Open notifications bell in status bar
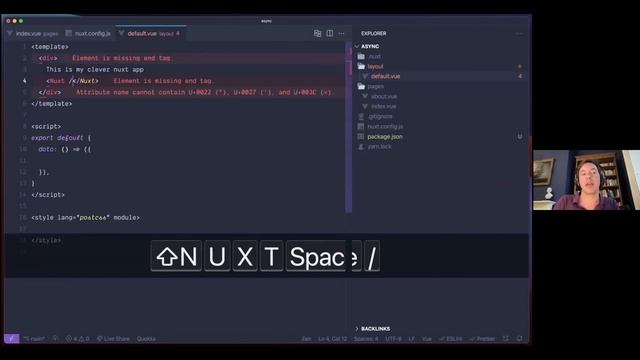Screen dimensions: 640x360 click(x=519, y=339)
